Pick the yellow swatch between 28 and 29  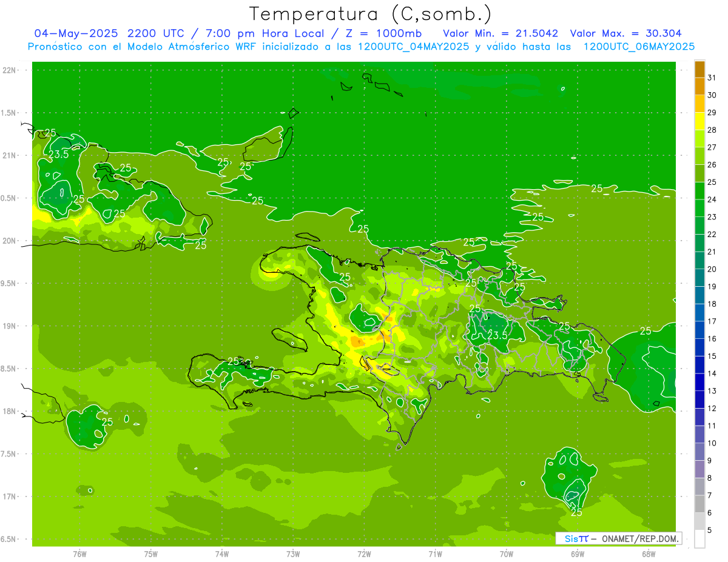click(x=700, y=121)
